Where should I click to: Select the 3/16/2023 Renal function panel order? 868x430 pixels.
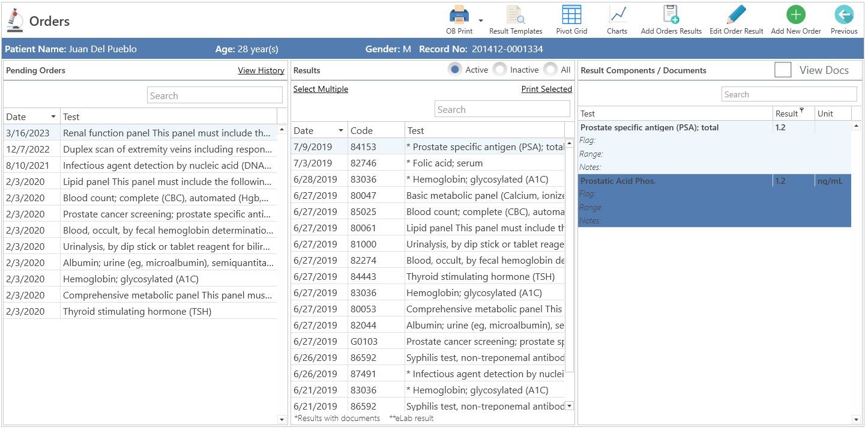pyautogui.click(x=140, y=133)
